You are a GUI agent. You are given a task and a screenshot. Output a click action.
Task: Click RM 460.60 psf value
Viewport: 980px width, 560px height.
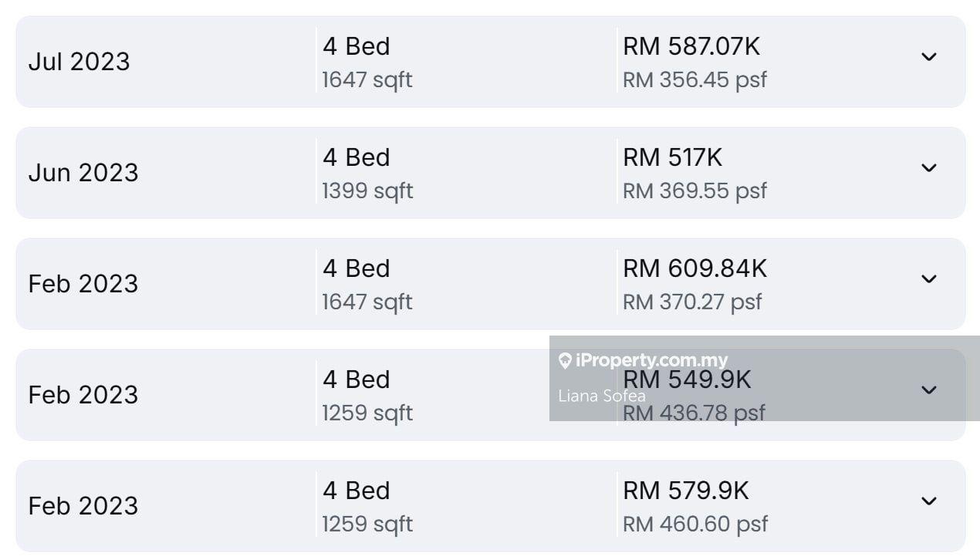695,524
